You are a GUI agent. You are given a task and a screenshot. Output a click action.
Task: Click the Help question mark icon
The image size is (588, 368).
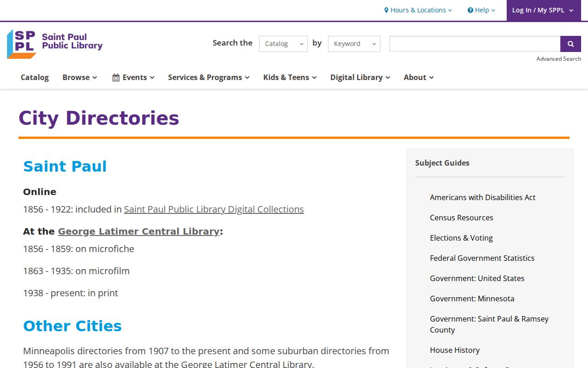[x=470, y=10]
